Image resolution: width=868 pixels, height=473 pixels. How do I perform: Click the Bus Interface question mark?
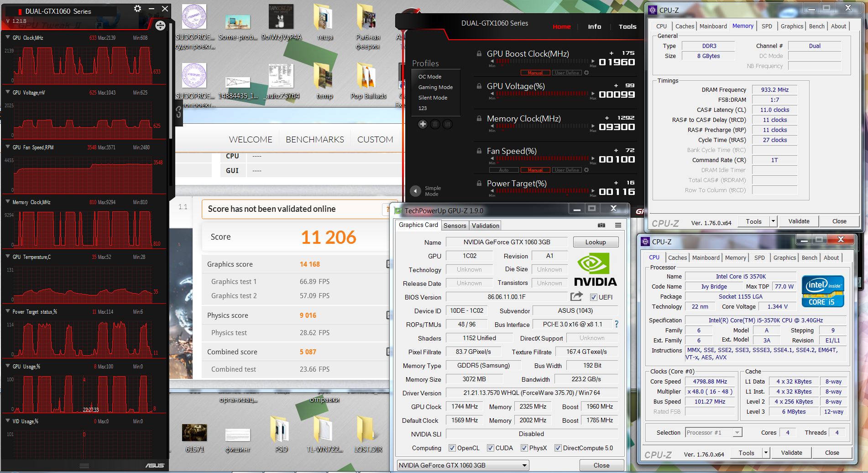pos(617,324)
